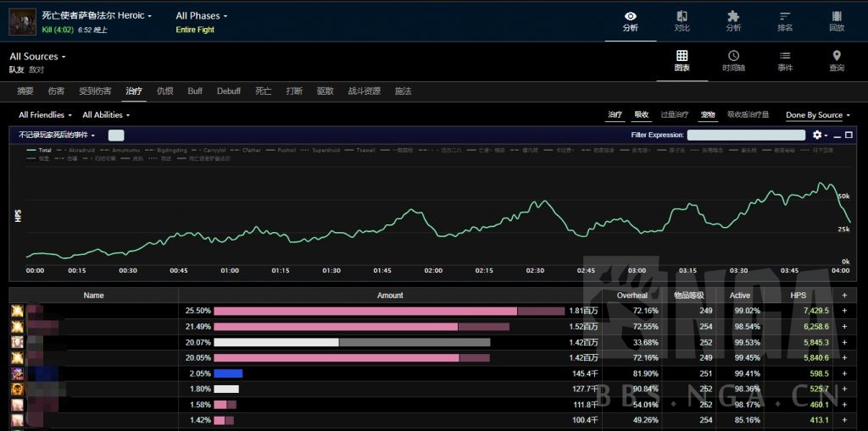The image size is (868, 431).
Task: Toggle the 吸收 absorb option
Action: point(642,115)
